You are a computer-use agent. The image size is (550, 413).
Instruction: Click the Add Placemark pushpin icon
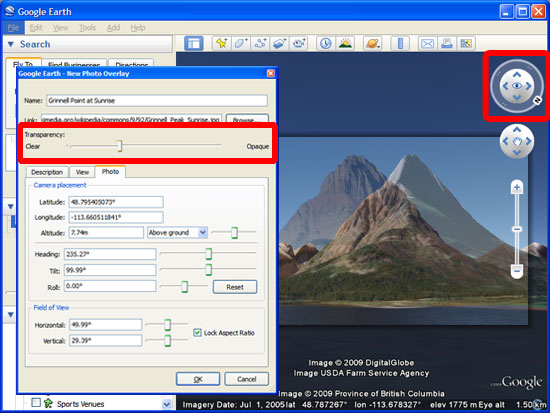click(x=222, y=44)
